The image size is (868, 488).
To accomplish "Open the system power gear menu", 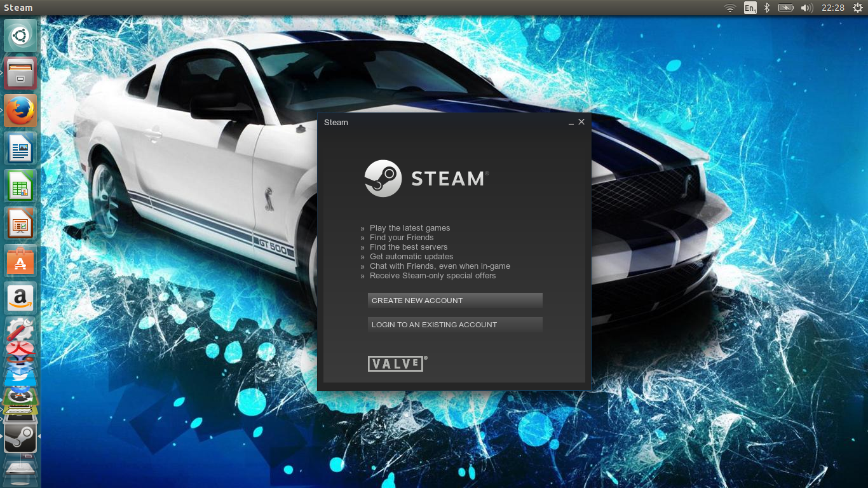I will 857,8.
